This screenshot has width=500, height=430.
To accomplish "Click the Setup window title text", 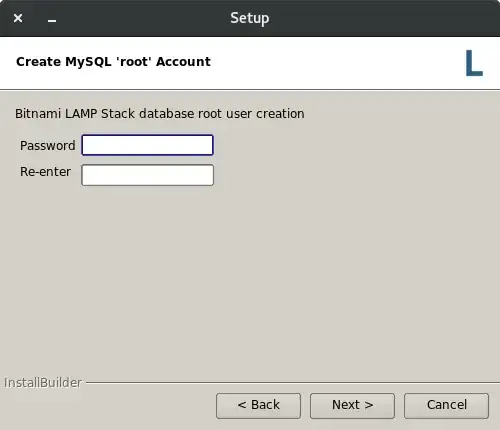I will [250, 19].
